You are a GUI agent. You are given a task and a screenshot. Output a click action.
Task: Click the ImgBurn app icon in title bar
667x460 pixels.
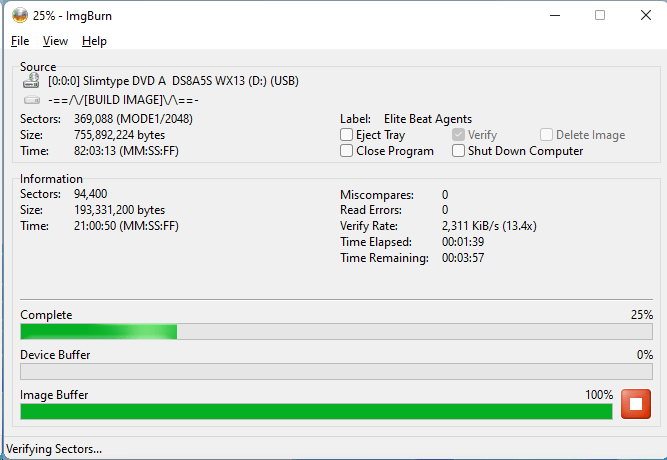click(20, 16)
